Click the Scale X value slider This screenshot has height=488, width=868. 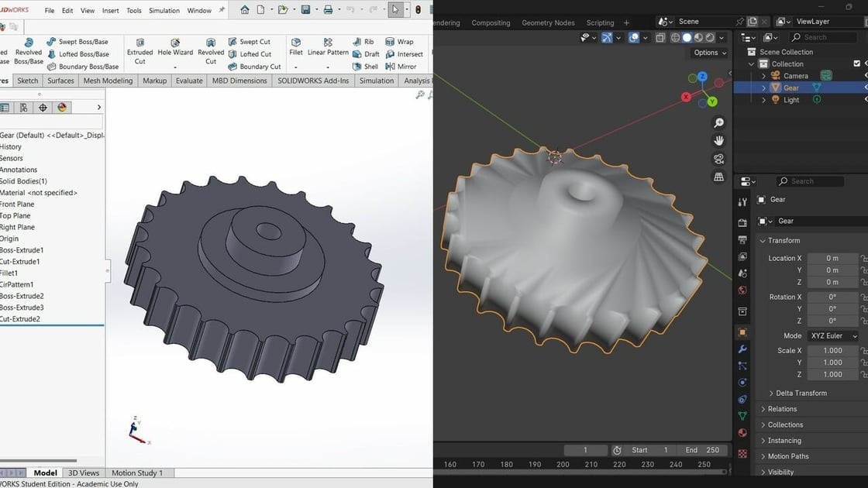[x=832, y=350]
